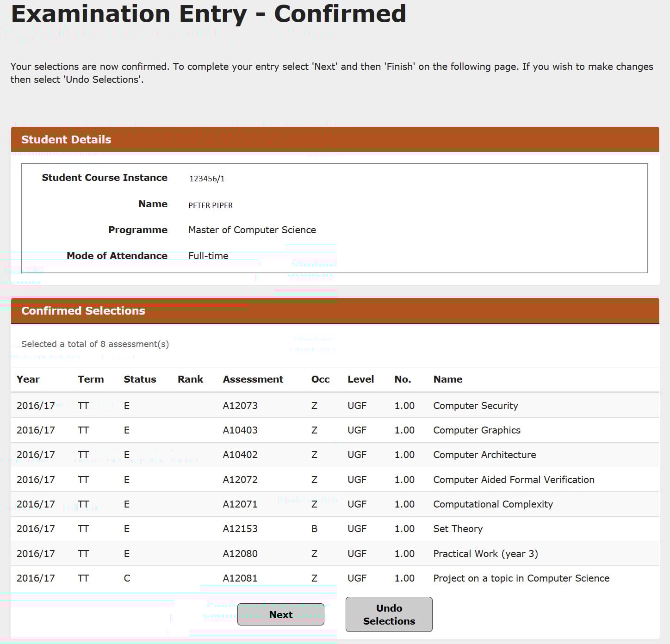Select the Level column header

[360, 379]
